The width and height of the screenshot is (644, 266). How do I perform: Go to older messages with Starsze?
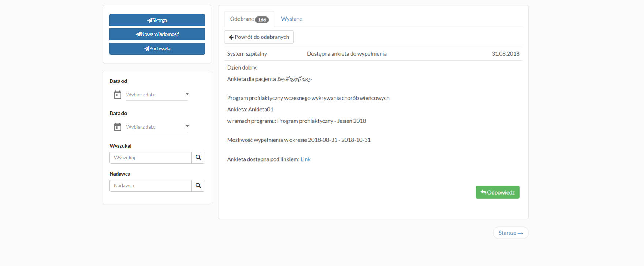pyautogui.click(x=510, y=233)
